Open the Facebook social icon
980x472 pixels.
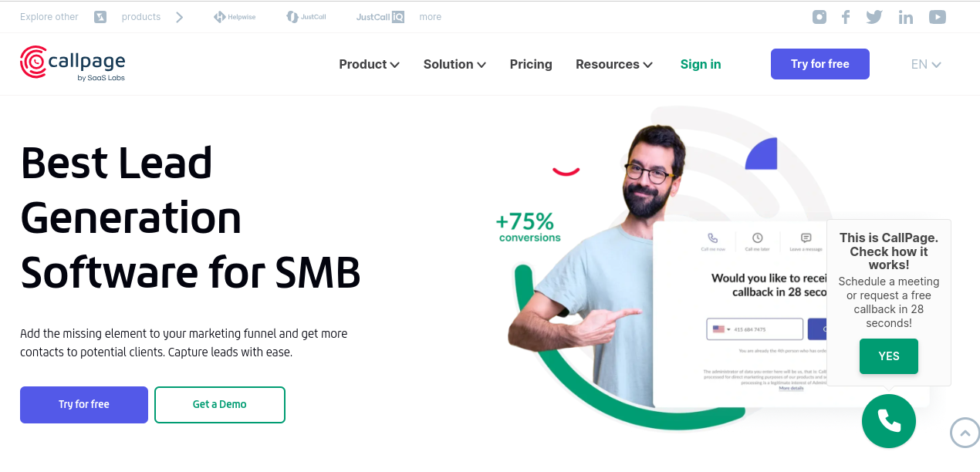pyautogui.click(x=846, y=17)
